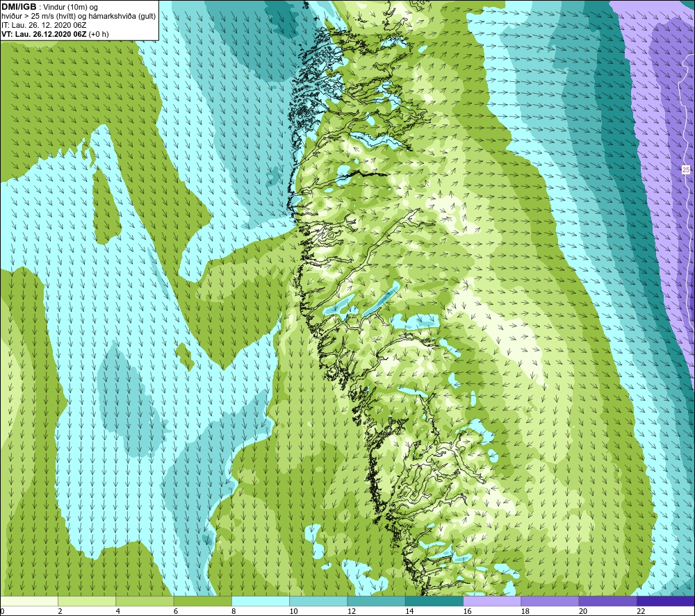Click the 0-2 m/s pale yellow legend swatch
Viewport: 695px width, 616px height.
[x=29, y=601]
